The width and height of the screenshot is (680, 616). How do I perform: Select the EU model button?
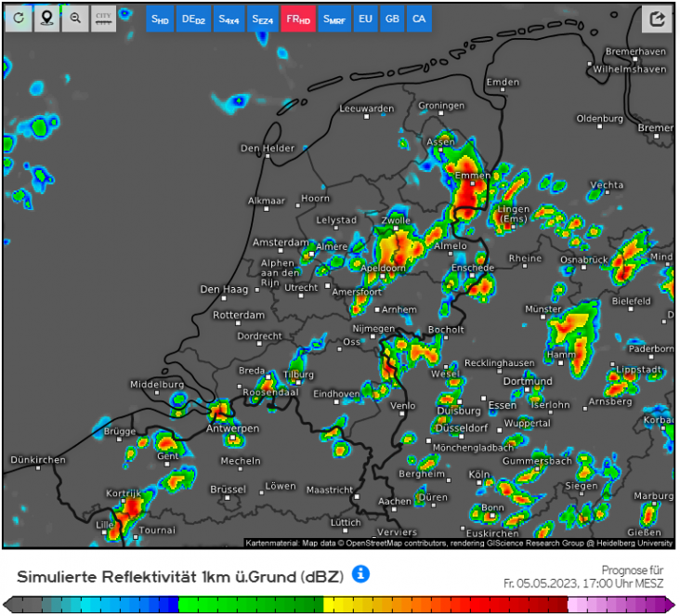tap(365, 19)
